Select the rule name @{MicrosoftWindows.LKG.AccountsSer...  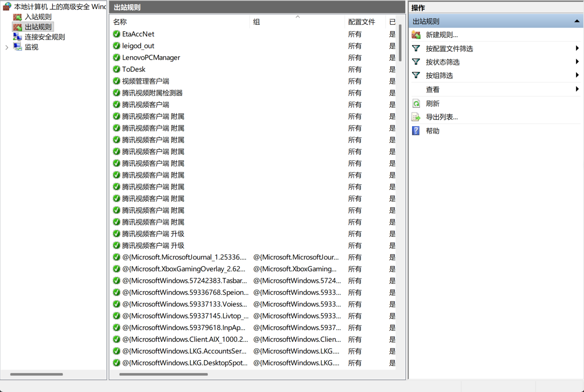184,351
